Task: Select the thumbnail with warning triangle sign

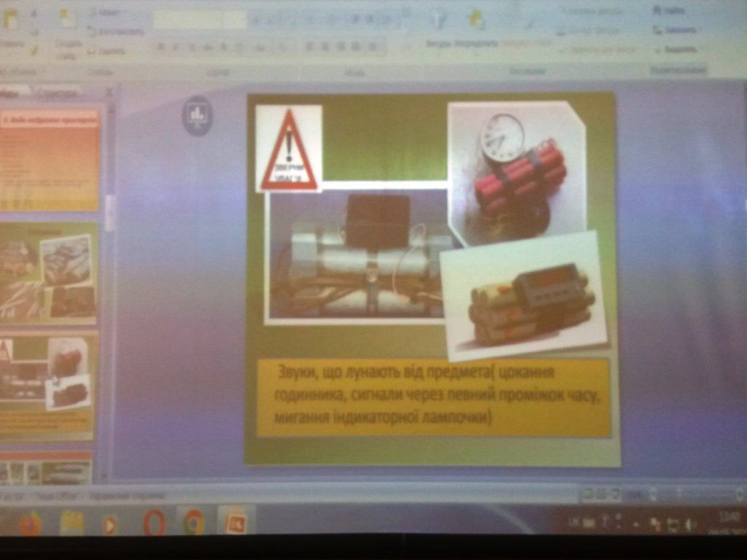Action: coord(48,385)
